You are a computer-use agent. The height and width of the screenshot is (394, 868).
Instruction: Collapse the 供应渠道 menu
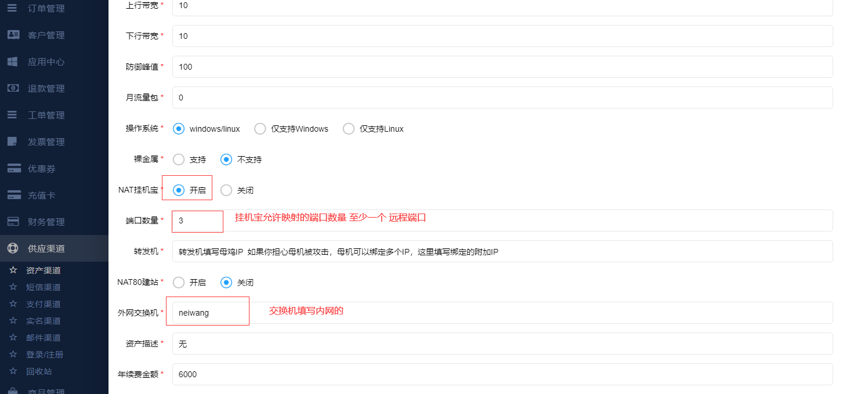54,248
